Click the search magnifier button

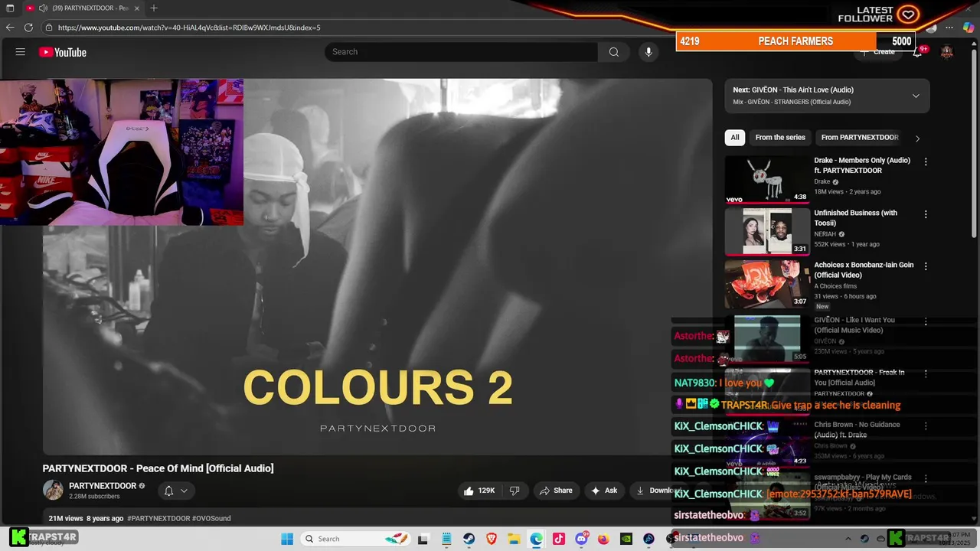pyautogui.click(x=613, y=52)
